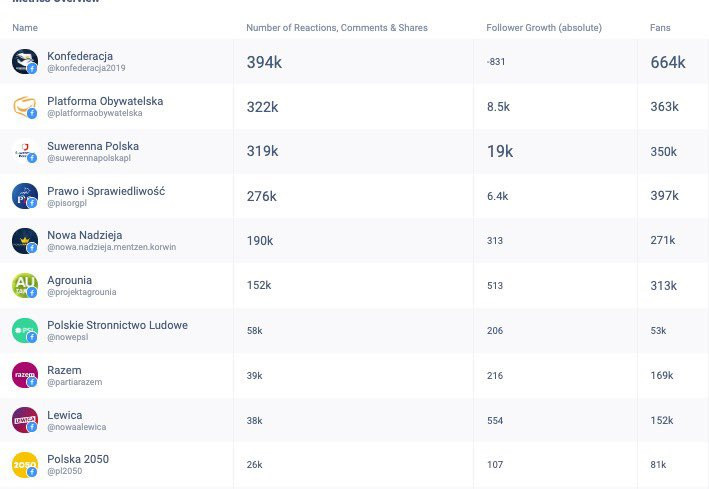The width and height of the screenshot is (709, 489).
Task: Click the Suwerenna Polska logo icon
Action: (24, 152)
